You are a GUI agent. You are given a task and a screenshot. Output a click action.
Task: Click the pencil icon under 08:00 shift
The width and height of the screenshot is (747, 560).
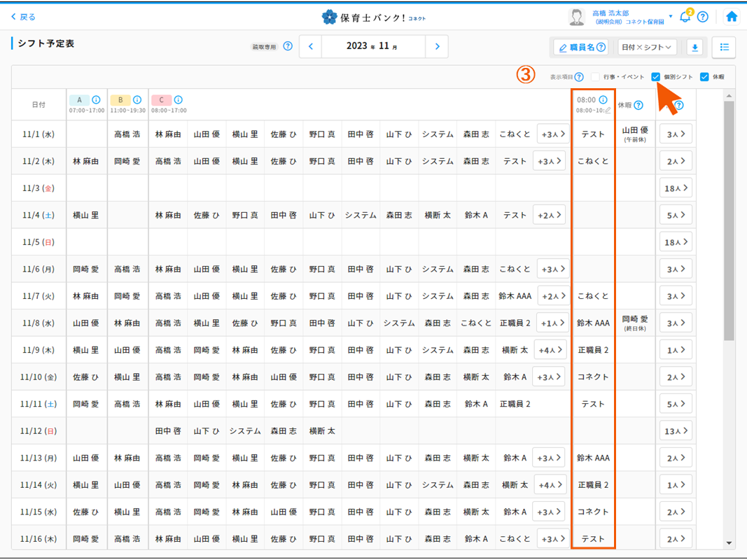(608, 111)
